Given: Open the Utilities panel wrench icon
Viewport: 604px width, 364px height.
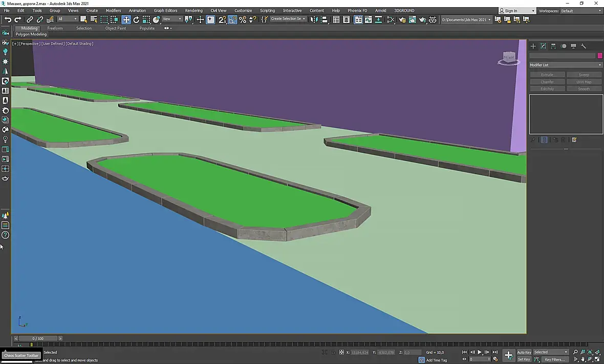Looking at the screenshot, I should pyautogui.click(x=584, y=46).
